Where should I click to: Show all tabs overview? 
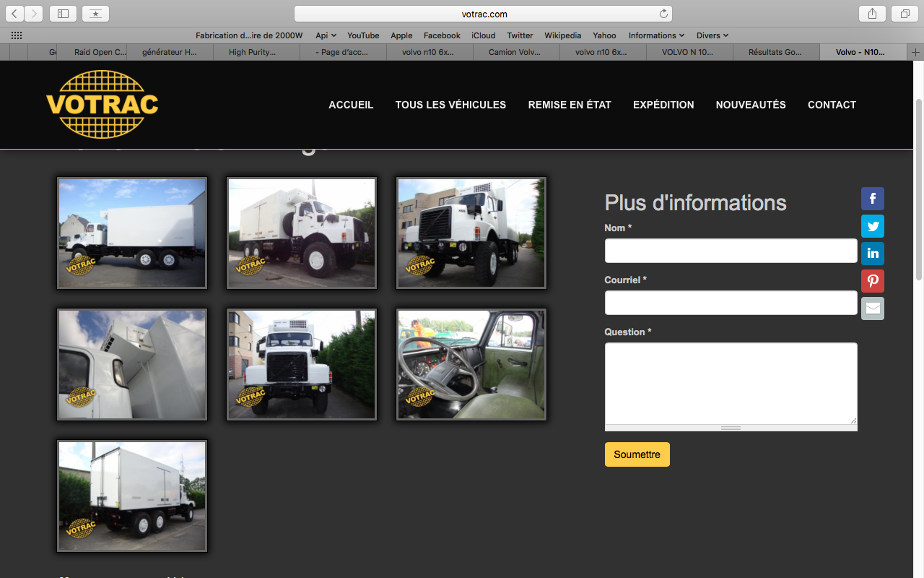coord(905,14)
